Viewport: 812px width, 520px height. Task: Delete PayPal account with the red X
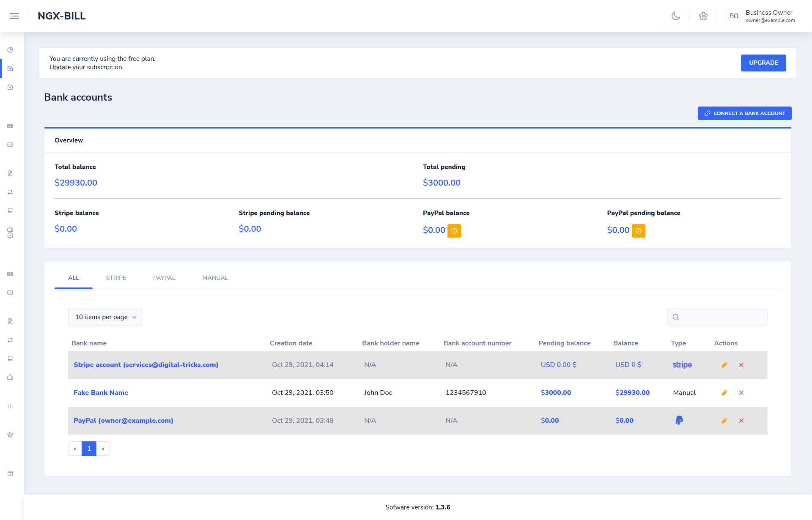[x=741, y=421]
